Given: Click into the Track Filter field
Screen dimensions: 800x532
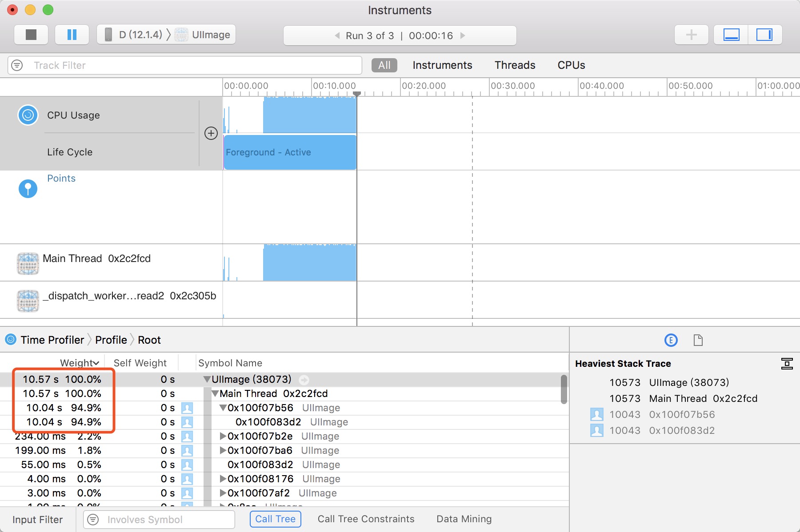Looking at the screenshot, I should 185,65.
